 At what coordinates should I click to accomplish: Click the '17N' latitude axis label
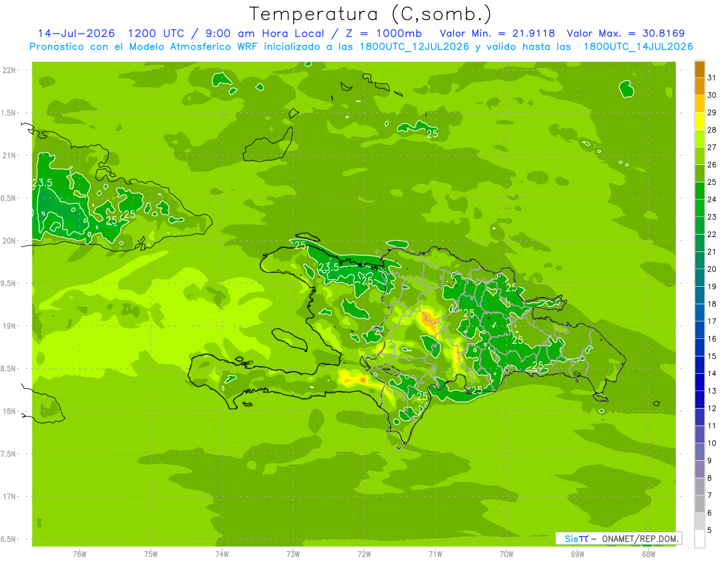pos(10,497)
